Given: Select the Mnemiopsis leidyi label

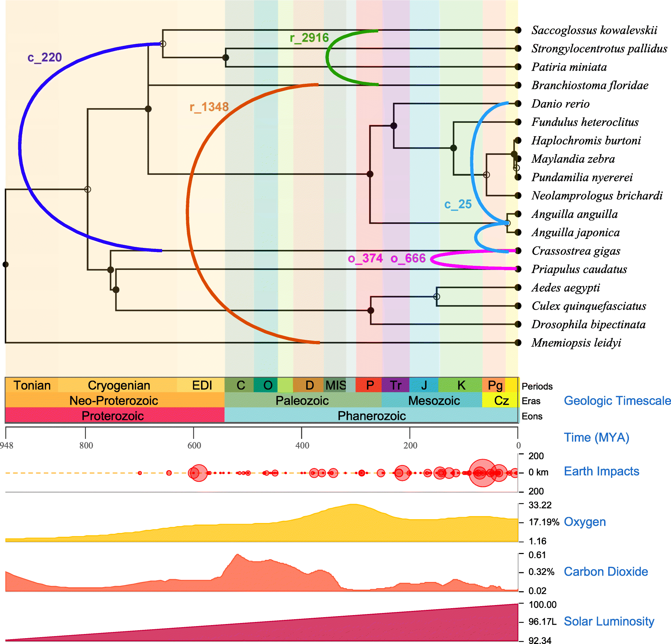Looking at the screenshot, I should click(576, 343).
